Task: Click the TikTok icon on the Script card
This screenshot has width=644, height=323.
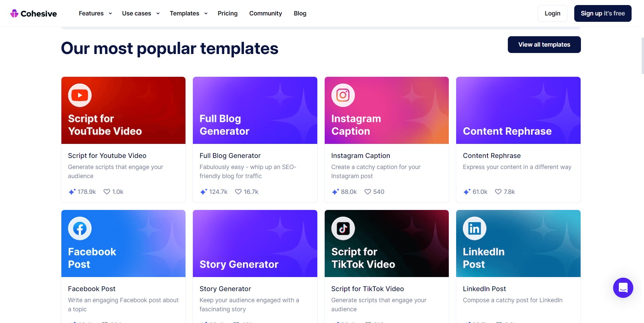Action: point(343,228)
